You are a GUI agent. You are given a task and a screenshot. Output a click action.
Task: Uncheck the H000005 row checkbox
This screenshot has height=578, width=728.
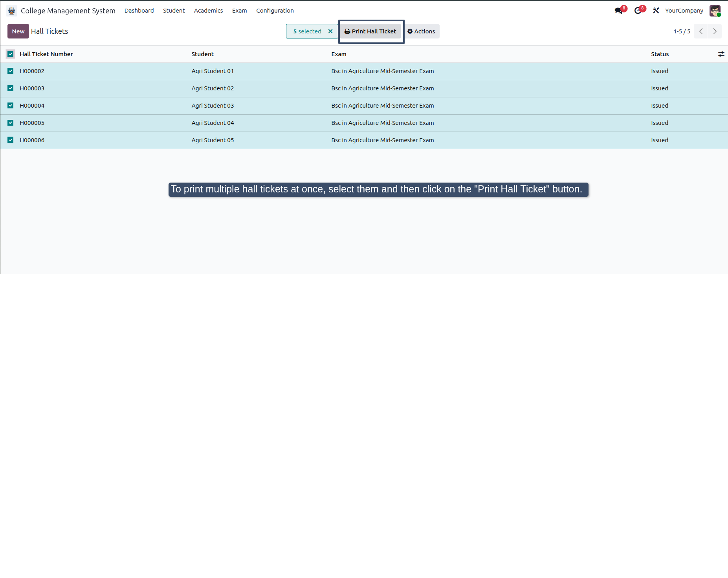click(11, 123)
